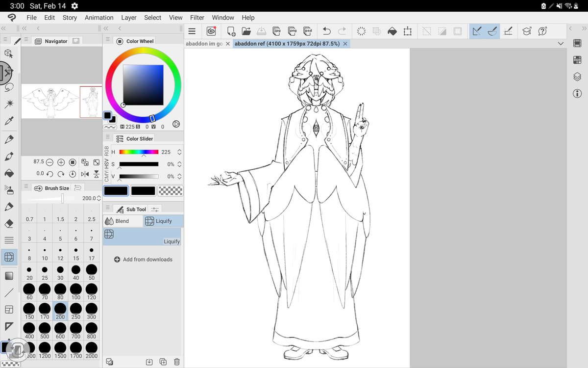588x368 pixels.
Task: Adjust the Saturation value stepper arrows
Action: pyautogui.click(x=179, y=164)
